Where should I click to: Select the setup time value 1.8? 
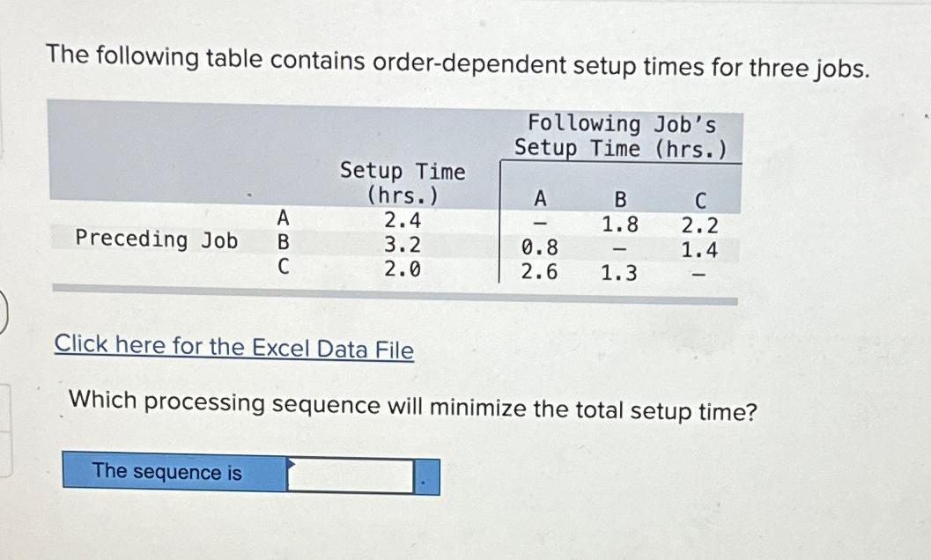pyautogui.click(x=619, y=224)
